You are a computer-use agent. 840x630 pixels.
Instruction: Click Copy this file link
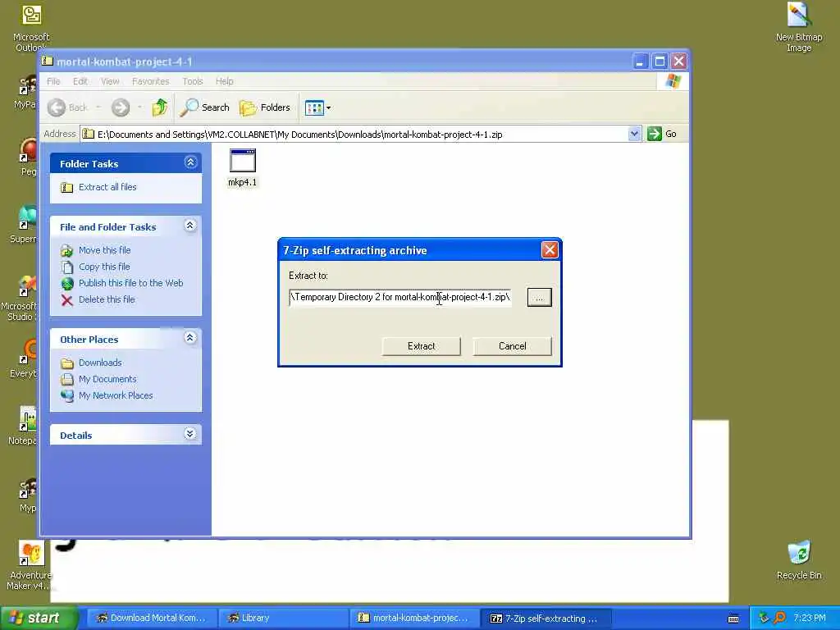[104, 267]
